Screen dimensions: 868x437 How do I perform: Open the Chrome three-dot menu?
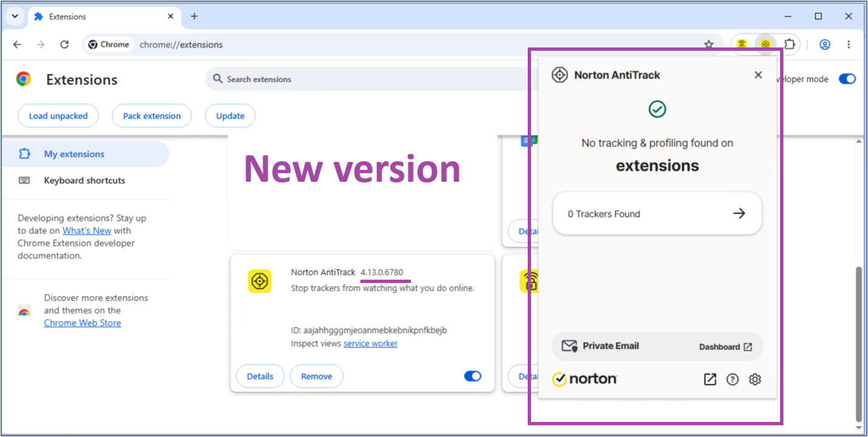849,44
